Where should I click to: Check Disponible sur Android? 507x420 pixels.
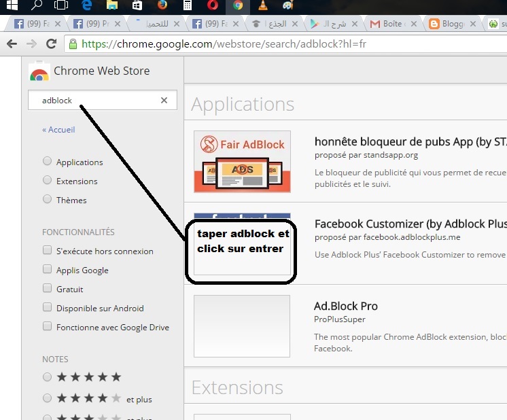[x=47, y=307]
